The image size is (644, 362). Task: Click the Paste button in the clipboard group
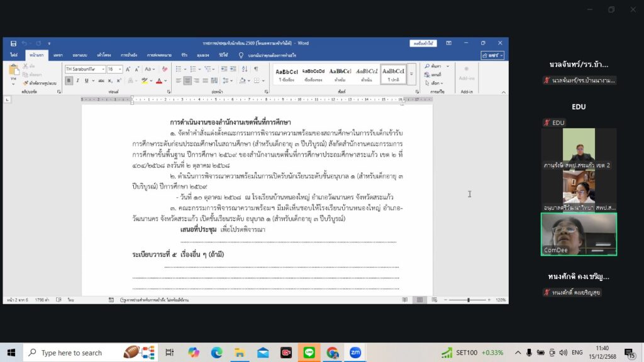pyautogui.click(x=14, y=74)
